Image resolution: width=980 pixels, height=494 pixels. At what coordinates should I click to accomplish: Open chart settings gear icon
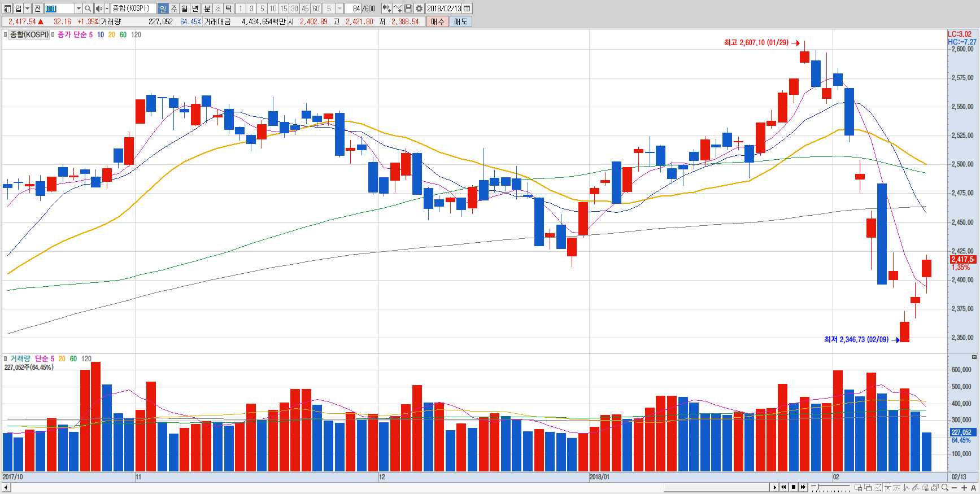point(419,8)
